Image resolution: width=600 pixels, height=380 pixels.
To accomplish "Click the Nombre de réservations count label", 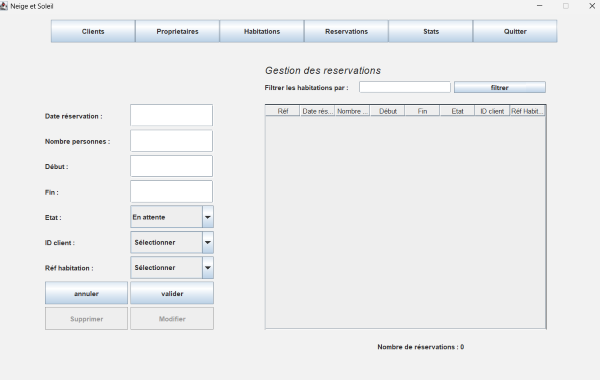I will click(x=421, y=347).
